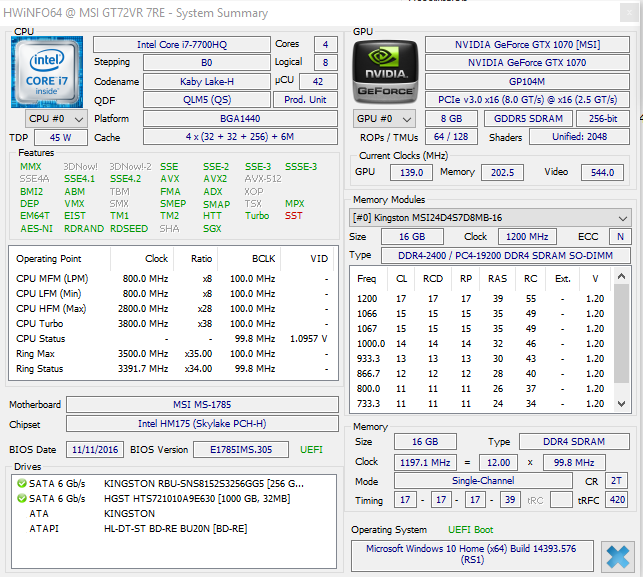Click the ROPs / TMUs 64 / 128 field
Screen dimensions: 643x577
pos(451,137)
